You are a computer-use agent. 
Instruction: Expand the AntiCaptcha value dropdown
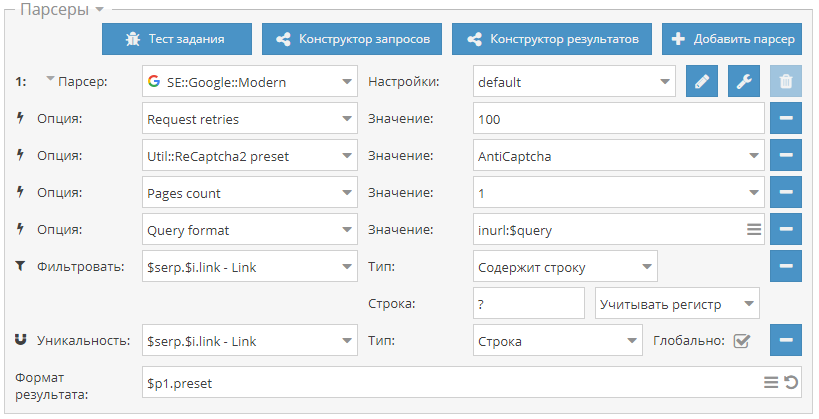[x=618, y=155]
